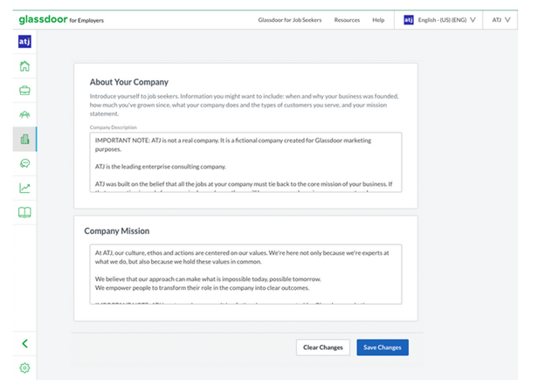Image resolution: width=545 pixels, height=392 pixels.
Task: Collapse sidebar with the left chevron
Action: coord(24,344)
